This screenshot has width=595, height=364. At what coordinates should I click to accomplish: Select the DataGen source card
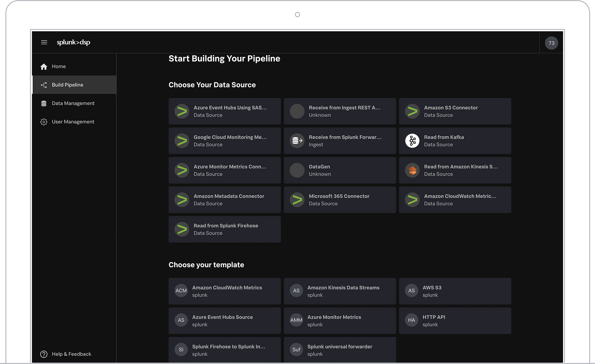tap(340, 170)
